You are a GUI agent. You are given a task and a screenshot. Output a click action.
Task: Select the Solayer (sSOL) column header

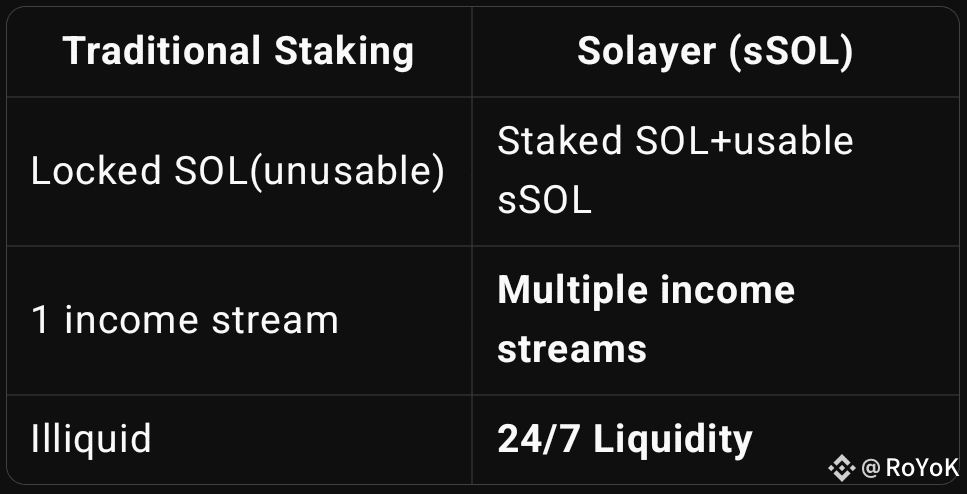coord(715,51)
